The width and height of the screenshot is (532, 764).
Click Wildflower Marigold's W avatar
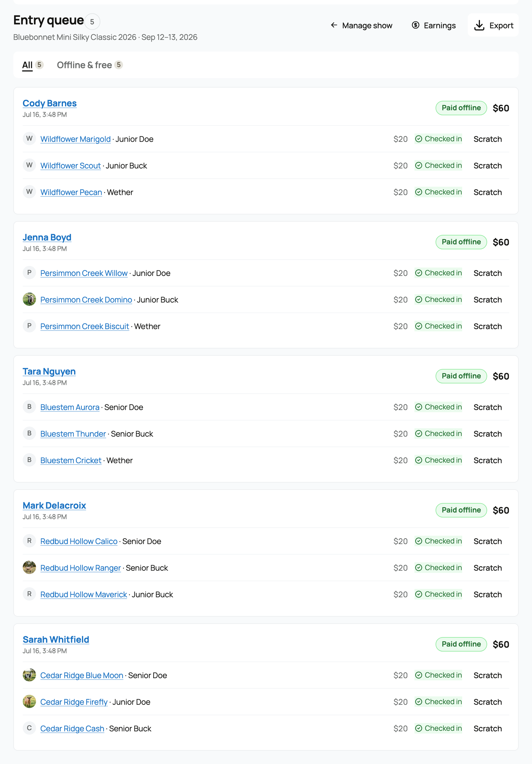(x=29, y=138)
